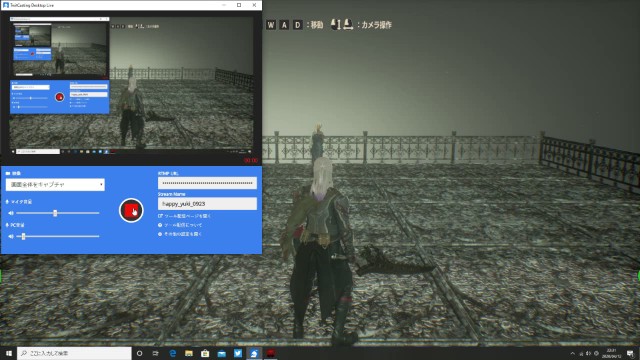
Task: Mute PC audio via its speaker icon
Action: (11, 236)
